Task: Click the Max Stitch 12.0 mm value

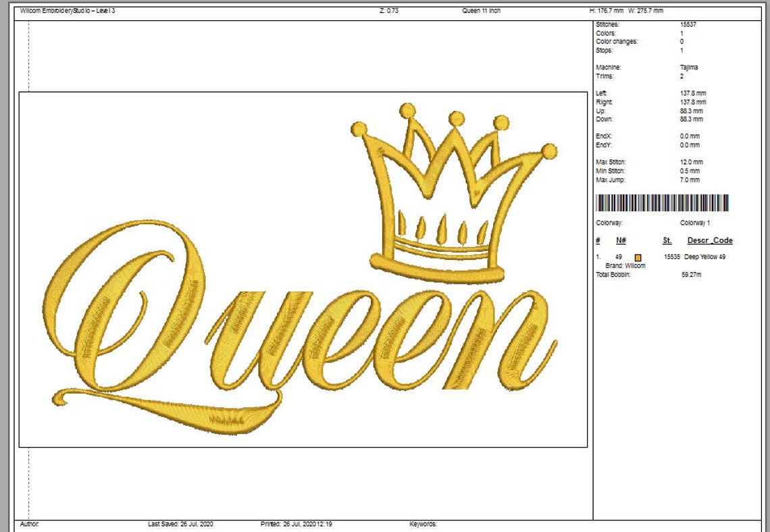Action: tap(692, 162)
